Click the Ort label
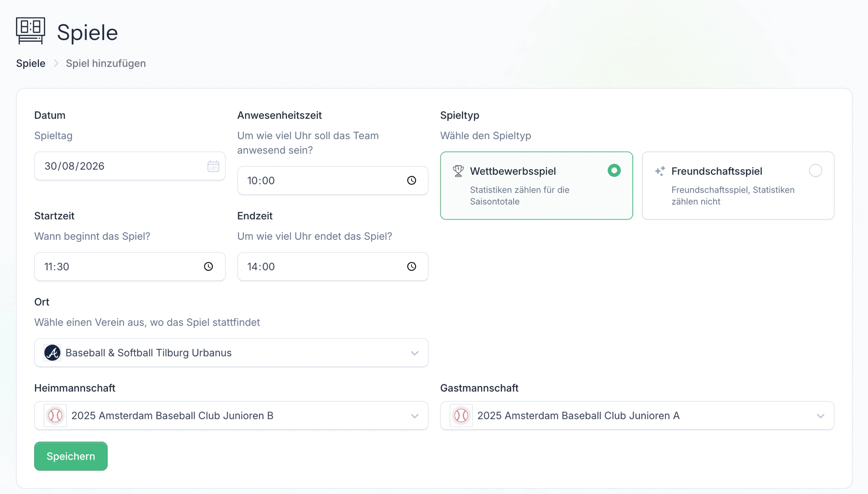This screenshot has width=868, height=494. pos(42,302)
